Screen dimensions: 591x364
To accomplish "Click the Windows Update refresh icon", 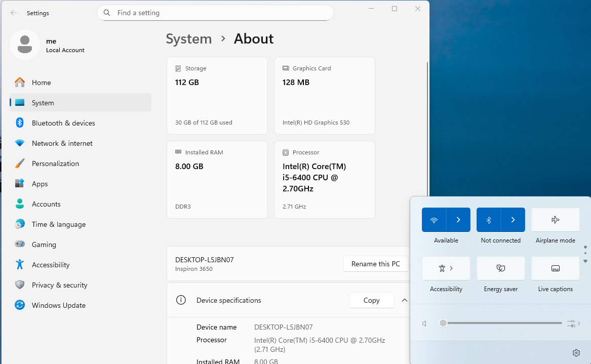I will click(20, 305).
